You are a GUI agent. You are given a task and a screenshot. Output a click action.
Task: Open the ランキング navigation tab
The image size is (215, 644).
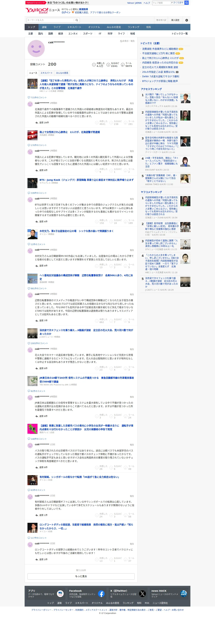point(133,27)
